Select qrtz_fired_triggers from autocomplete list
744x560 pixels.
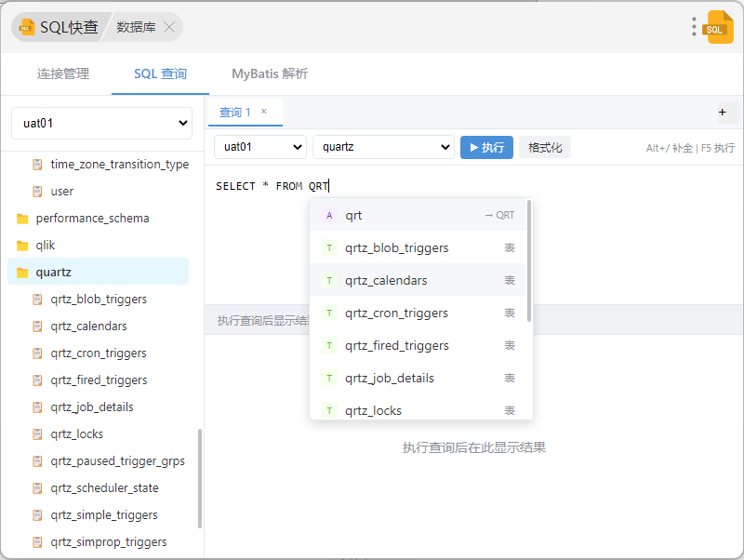coord(396,345)
